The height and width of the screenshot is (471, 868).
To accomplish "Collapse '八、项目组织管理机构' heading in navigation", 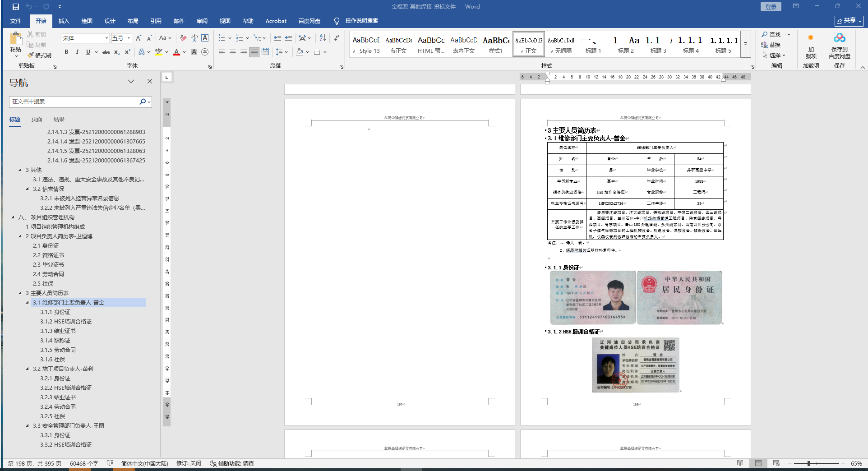I will (13, 217).
